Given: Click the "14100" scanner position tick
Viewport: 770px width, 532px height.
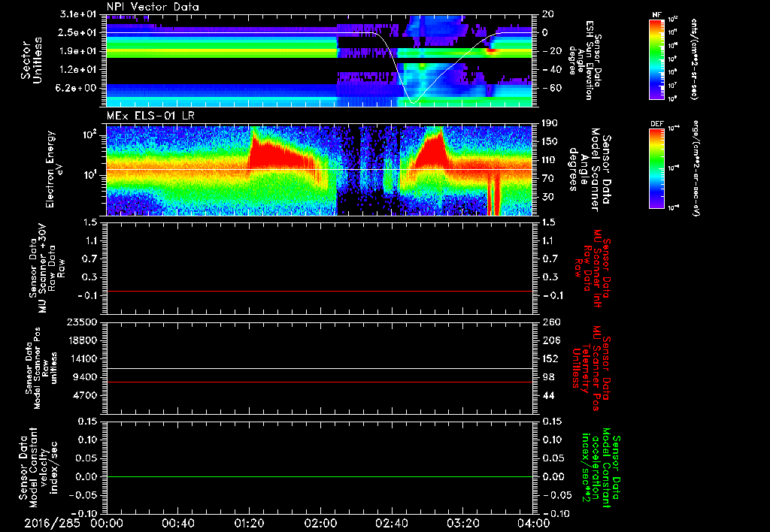Looking at the screenshot, I should point(84,358).
